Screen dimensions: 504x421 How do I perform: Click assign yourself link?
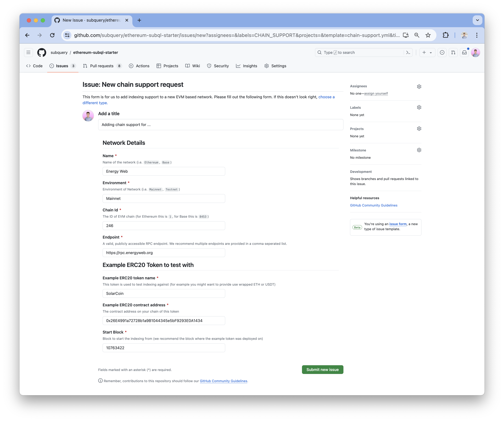click(376, 93)
